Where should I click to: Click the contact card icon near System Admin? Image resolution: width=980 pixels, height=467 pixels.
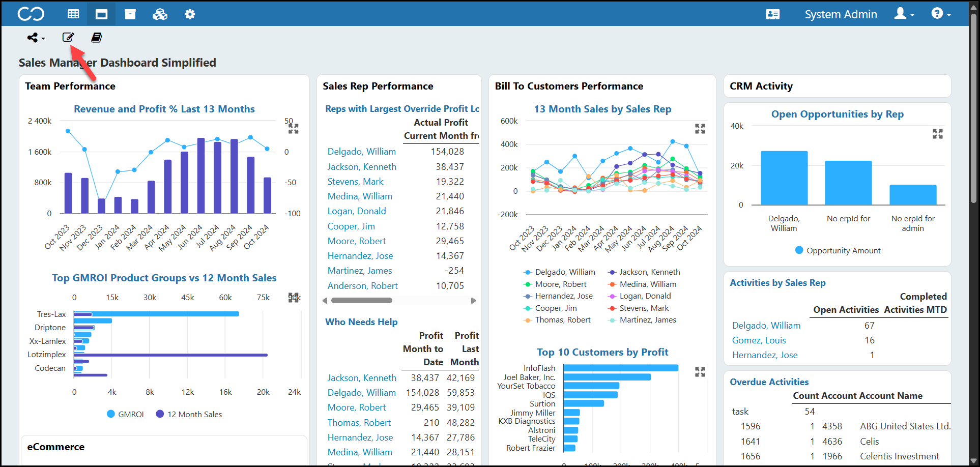coord(772,14)
